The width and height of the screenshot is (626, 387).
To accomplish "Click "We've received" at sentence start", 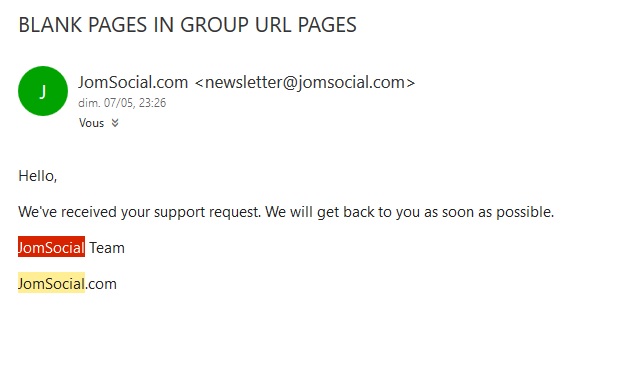I will 67,212.
